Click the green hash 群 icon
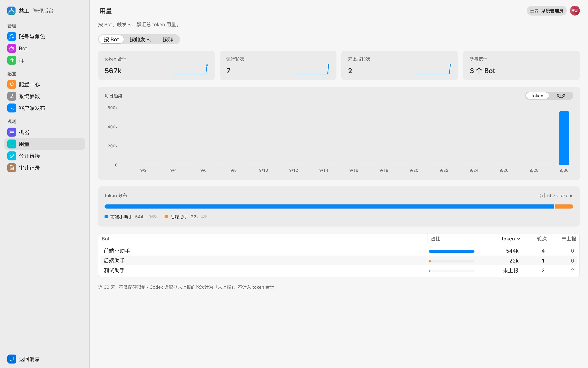This screenshot has height=368, width=588. (12, 60)
